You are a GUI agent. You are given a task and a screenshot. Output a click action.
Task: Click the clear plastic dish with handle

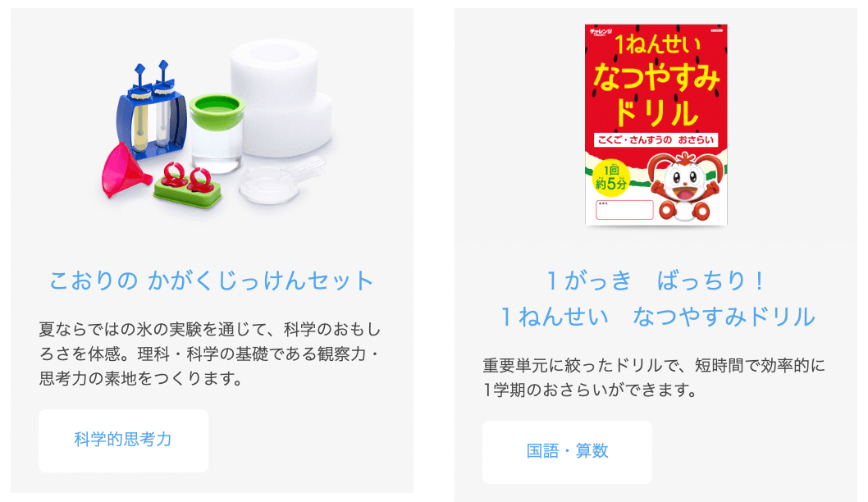tap(281, 179)
